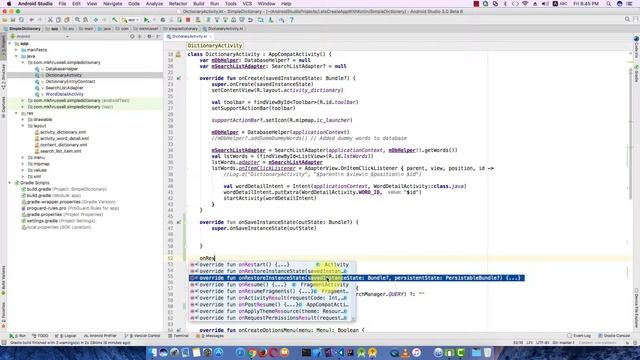Choose onRestart() in the completion popup
This screenshot has height=360, width=640.
click(269, 264)
